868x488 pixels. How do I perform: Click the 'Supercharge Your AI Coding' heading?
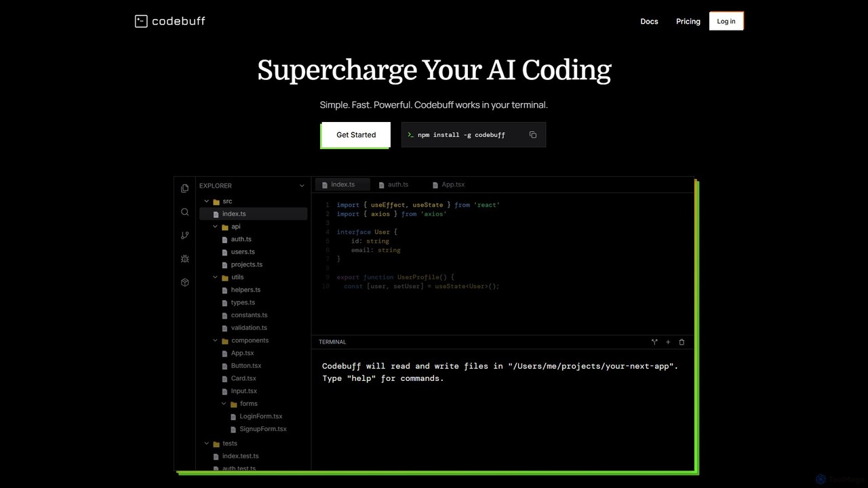tap(434, 70)
